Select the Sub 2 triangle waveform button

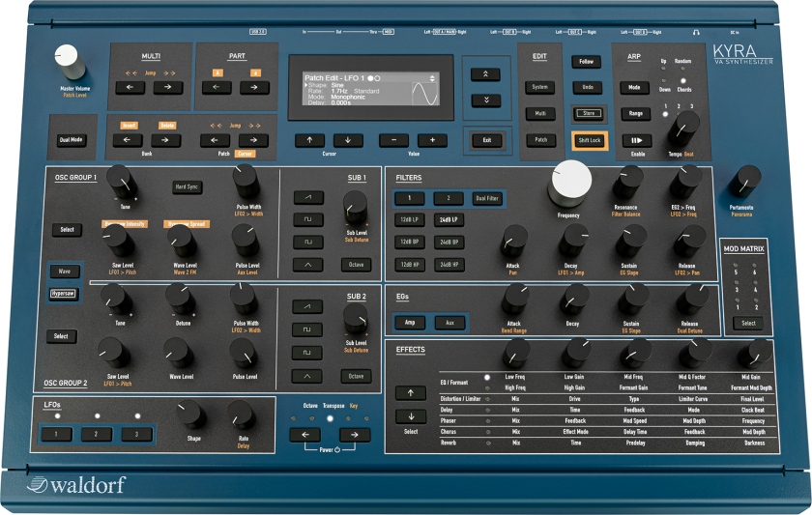pyautogui.click(x=307, y=376)
